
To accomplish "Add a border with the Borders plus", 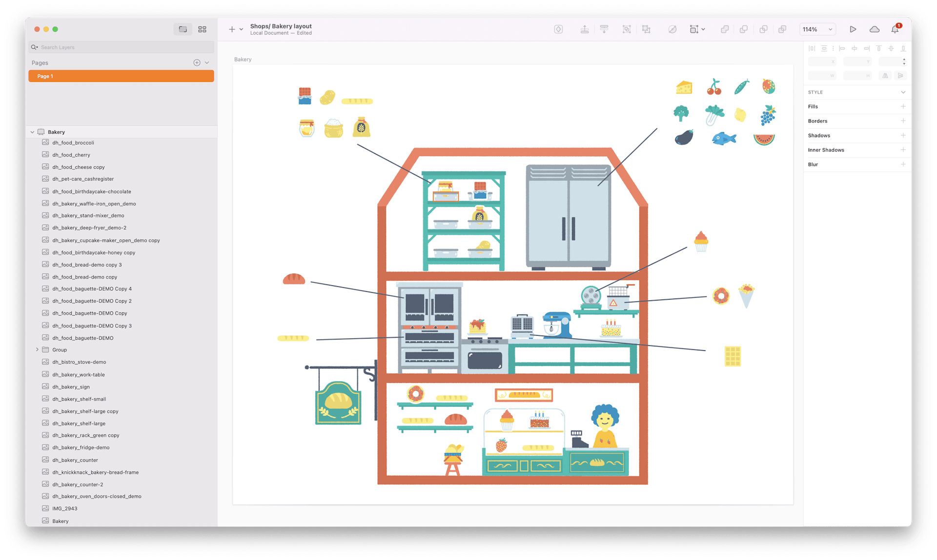I will 903,121.
